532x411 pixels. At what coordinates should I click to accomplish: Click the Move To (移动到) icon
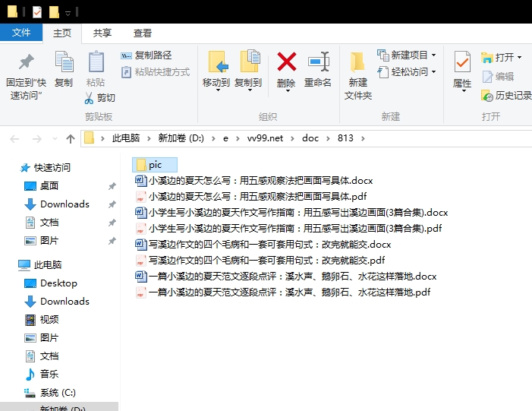click(218, 62)
